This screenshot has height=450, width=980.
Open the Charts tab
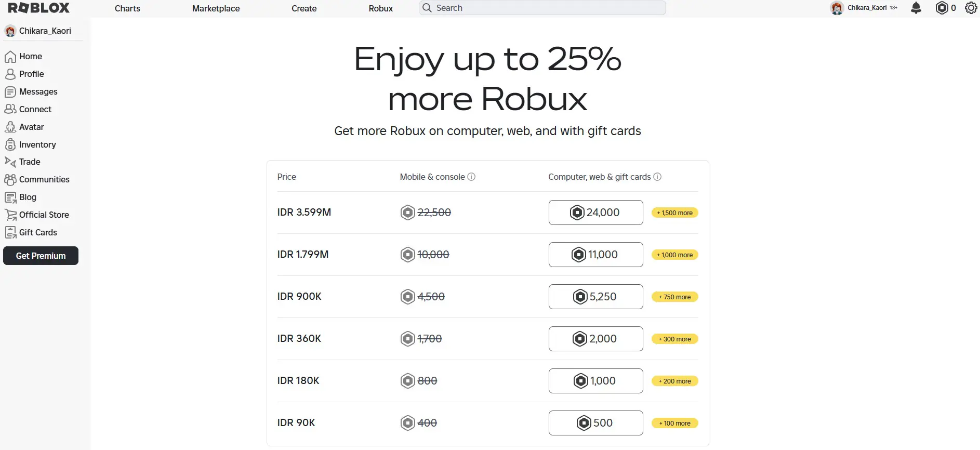[127, 8]
